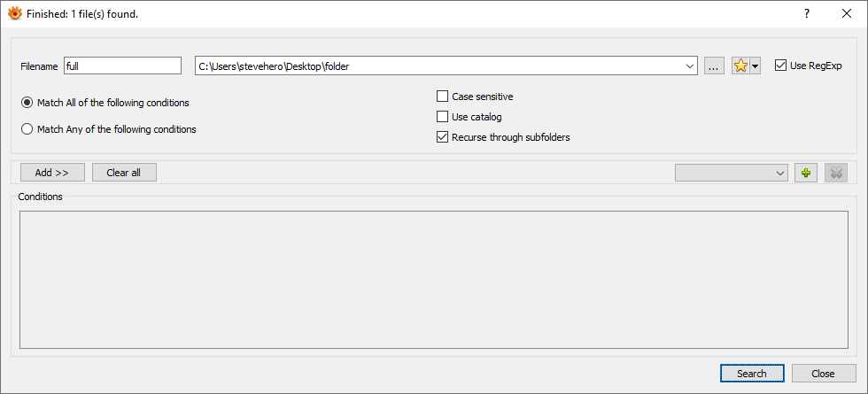Image resolution: width=868 pixels, height=394 pixels.
Task: Click the empty Conditions list area
Action: [x=433, y=280]
